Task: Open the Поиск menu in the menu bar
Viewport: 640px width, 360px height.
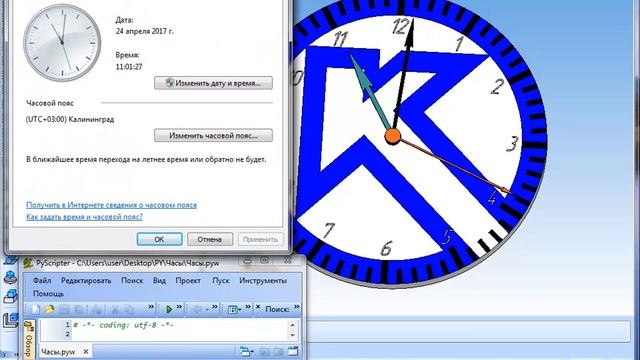Action: [x=132, y=280]
